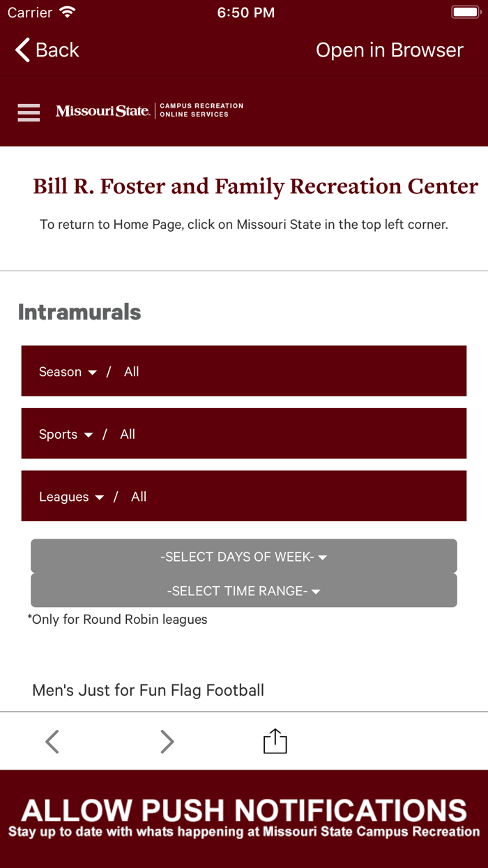Tap the Missouri State logo

pos(102,111)
